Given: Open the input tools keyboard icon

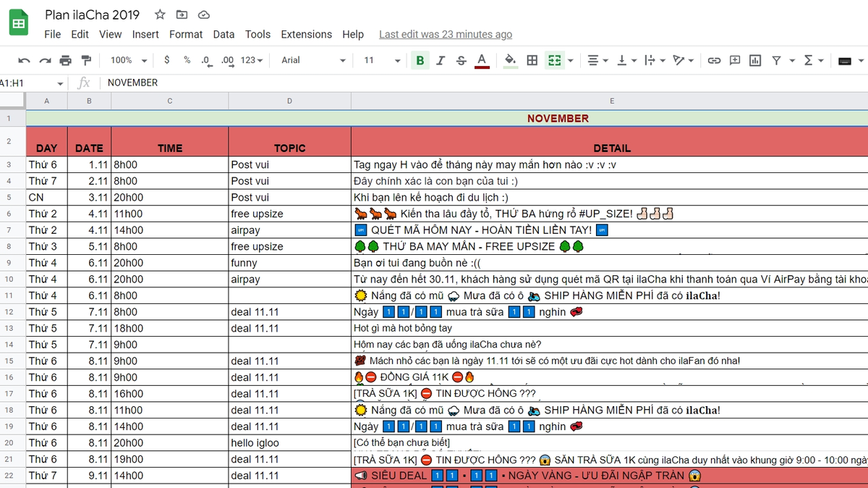Looking at the screenshot, I should point(845,61).
